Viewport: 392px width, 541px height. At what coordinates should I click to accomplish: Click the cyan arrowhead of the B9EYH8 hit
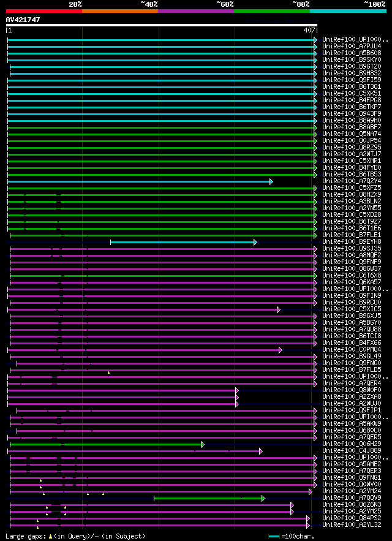(x=255, y=242)
